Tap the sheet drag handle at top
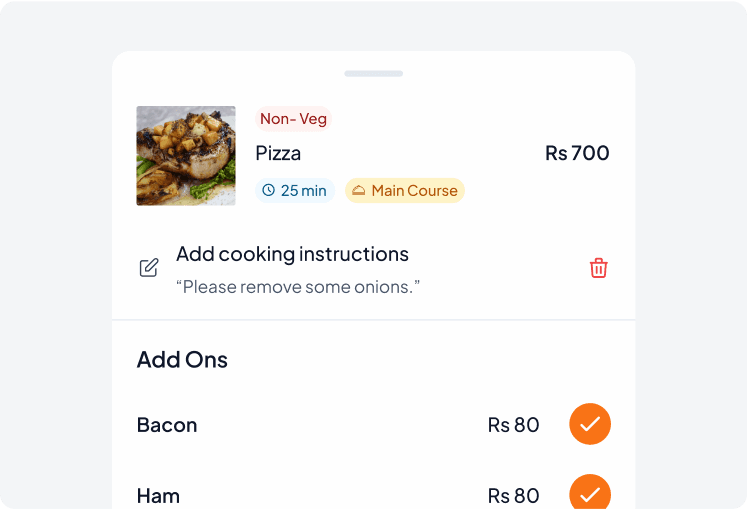748x509 pixels. point(374,73)
